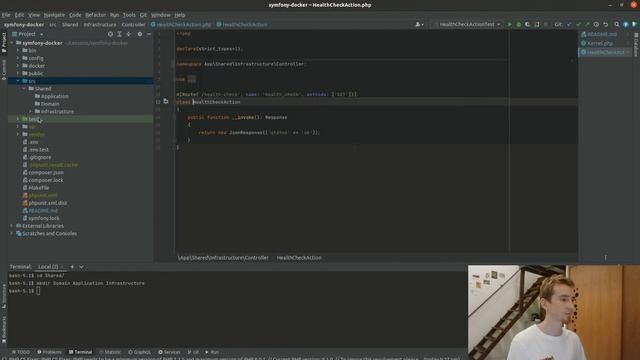The image size is (640, 360).
Task: Open the TODO tool window
Action: (x=21, y=352)
